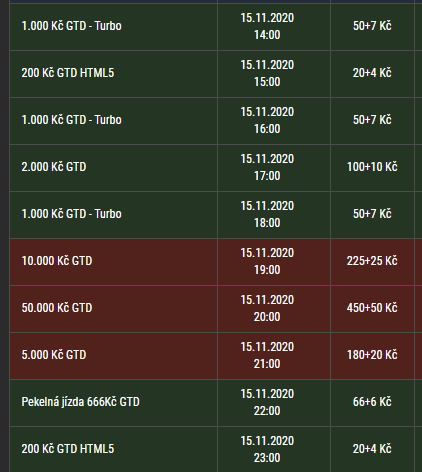Open the 2.000 Kč GTD tournament name
Image resolution: width=422 pixels, height=472 pixels.
(54, 167)
